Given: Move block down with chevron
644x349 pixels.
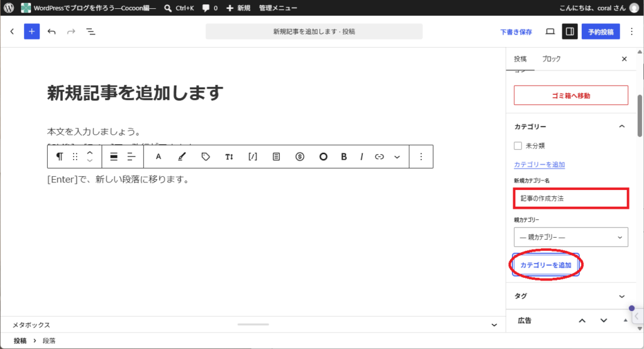Looking at the screenshot, I should click(90, 161).
